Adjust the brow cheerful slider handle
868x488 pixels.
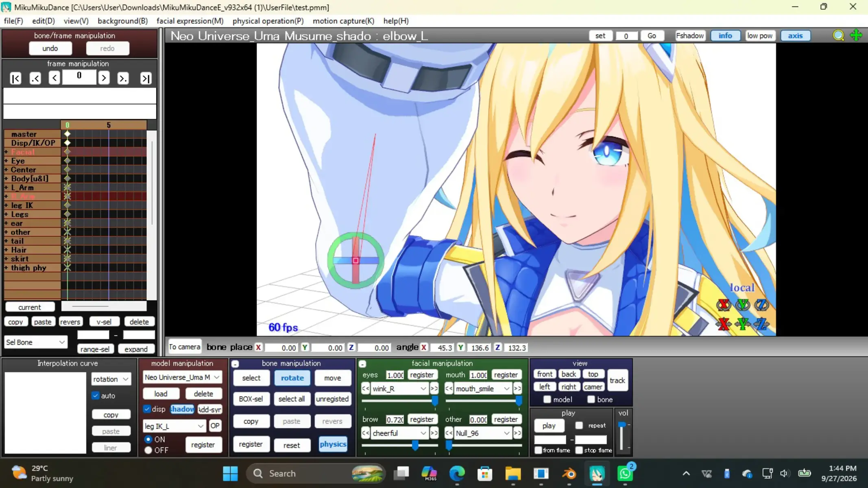coord(415,445)
